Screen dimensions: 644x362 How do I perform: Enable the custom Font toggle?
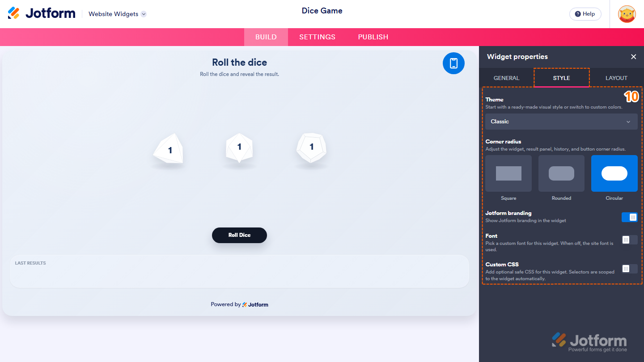pyautogui.click(x=629, y=240)
